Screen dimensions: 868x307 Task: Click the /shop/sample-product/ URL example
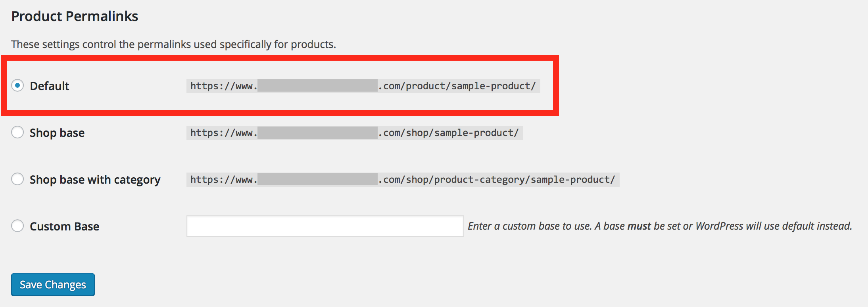(x=355, y=133)
